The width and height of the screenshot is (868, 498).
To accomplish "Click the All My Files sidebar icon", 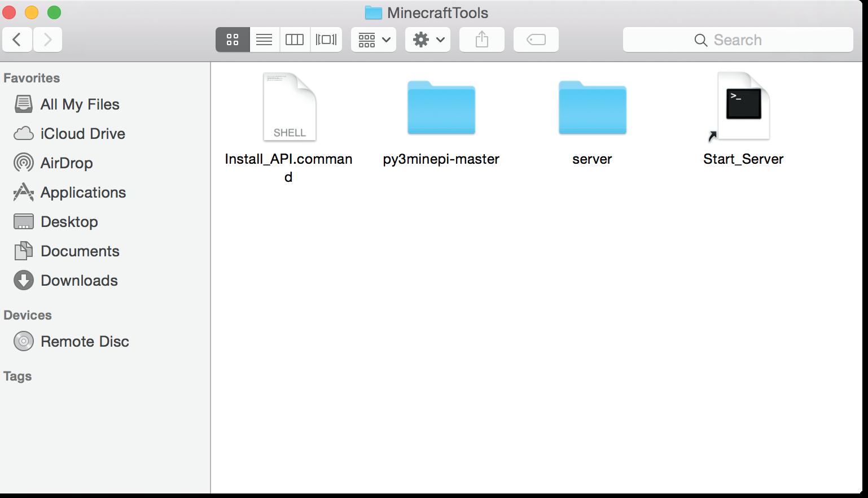I will pyautogui.click(x=23, y=104).
